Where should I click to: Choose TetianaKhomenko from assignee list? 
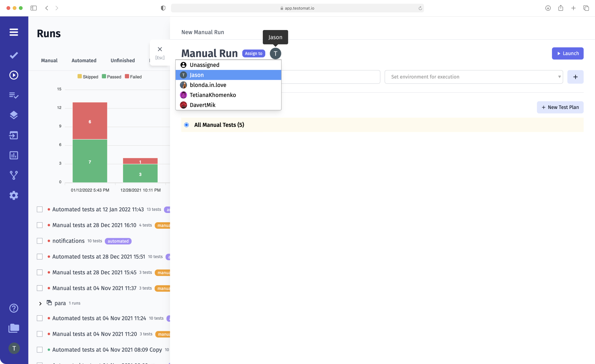[x=213, y=95]
